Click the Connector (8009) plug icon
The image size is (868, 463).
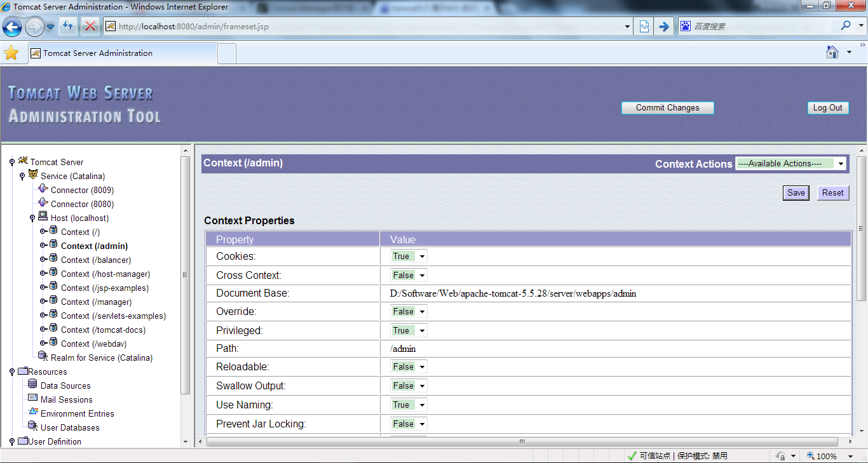pos(43,189)
